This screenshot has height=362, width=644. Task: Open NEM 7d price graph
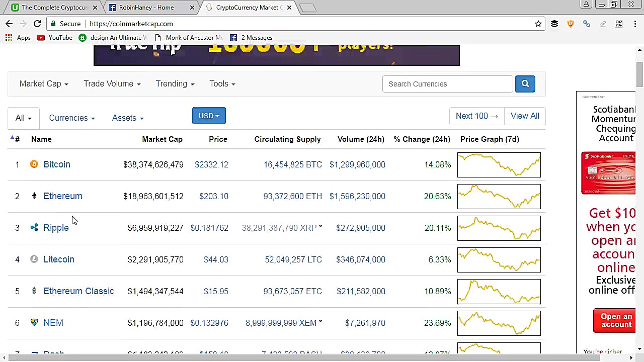click(499, 323)
